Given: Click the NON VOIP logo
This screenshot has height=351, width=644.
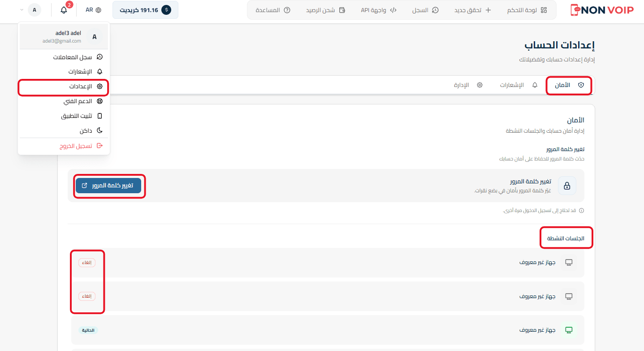Looking at the screenshot, I should (x=602, y=10).
